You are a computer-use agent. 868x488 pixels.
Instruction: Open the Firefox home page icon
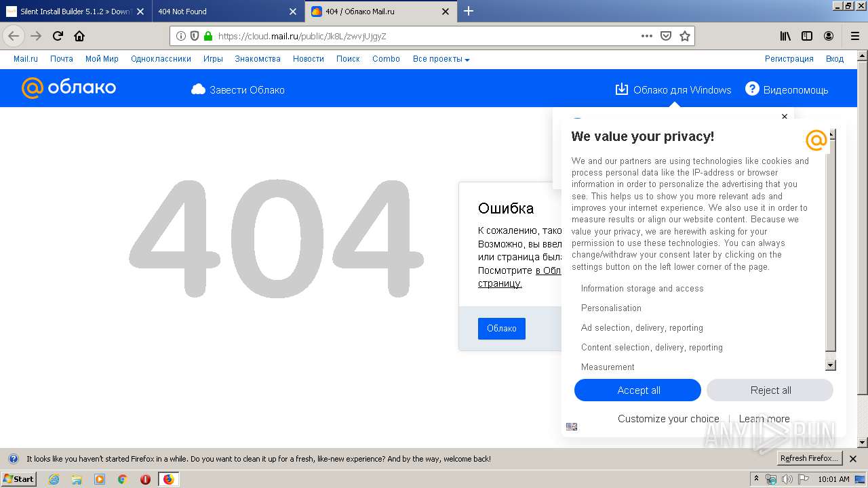pyautogui.click(x=79, y=36)
